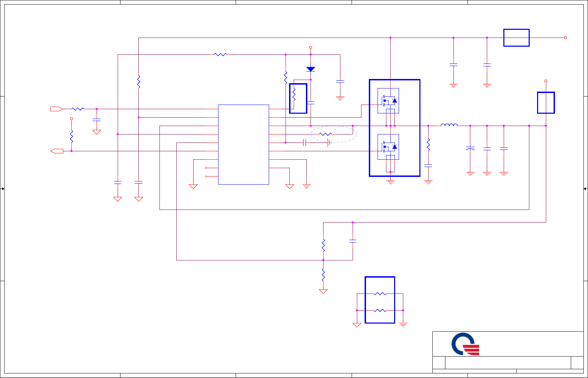Select the resistor inside the dashed ellipse
This screenshot has width=588, height=378.
click(x=326, y=134)
